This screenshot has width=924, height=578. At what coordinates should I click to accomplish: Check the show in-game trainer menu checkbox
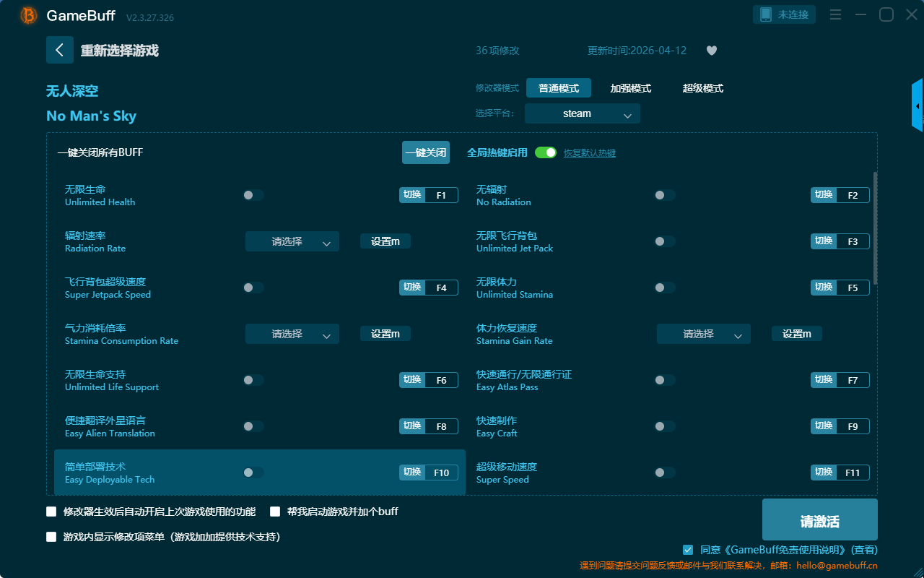click(x=51, y=537)
